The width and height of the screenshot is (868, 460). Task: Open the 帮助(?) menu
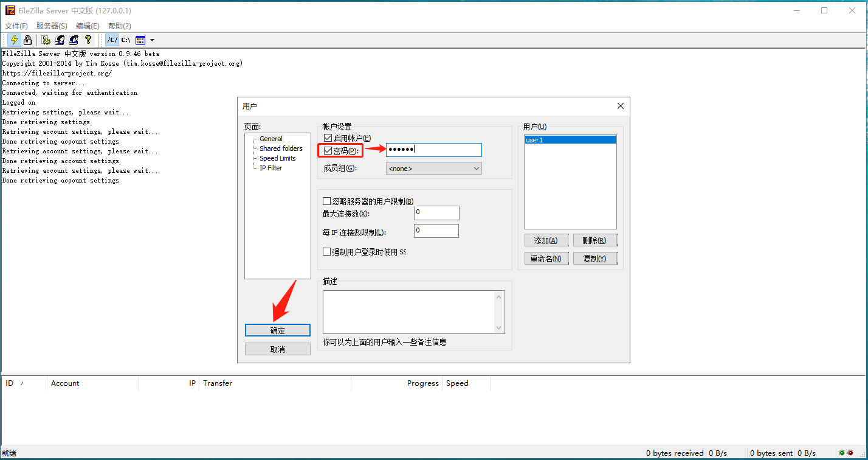point(120,26)
